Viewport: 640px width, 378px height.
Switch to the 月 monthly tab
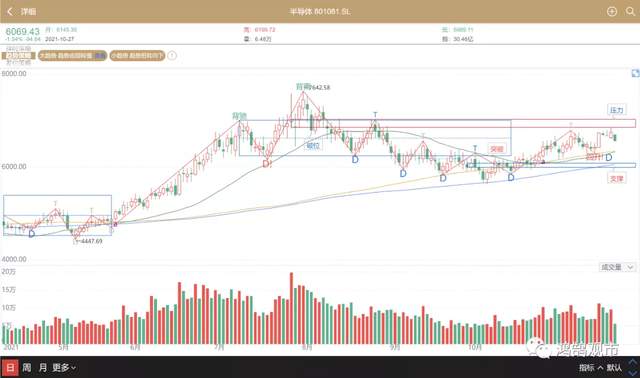click(42, 367)
